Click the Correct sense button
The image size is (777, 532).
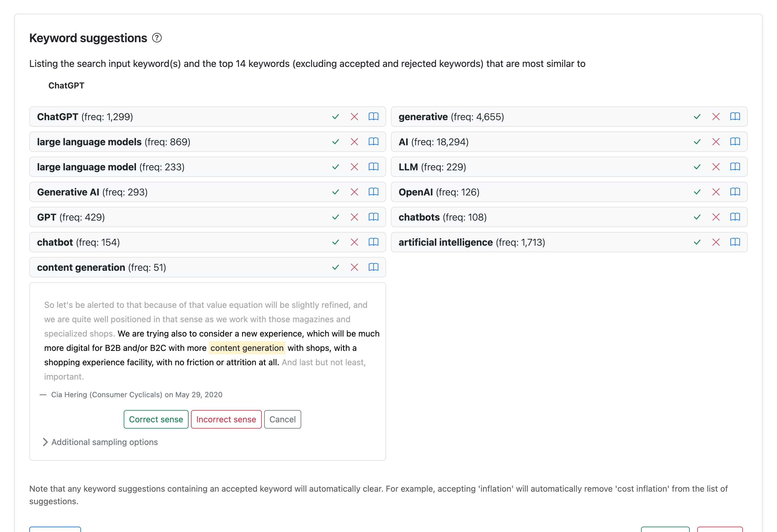point(156,419)
